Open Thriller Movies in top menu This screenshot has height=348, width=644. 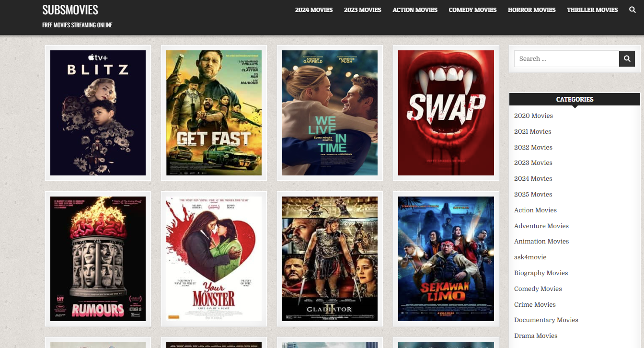(x=592, y=10)
